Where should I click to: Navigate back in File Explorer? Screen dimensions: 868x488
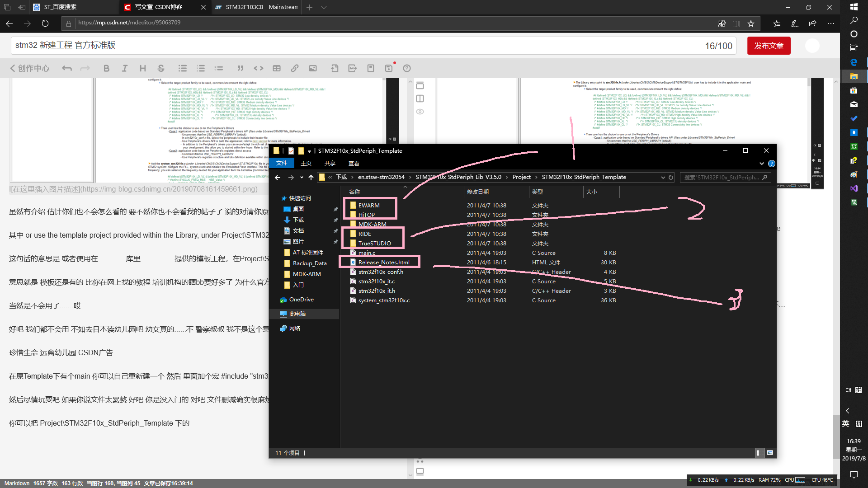point(278,178)
